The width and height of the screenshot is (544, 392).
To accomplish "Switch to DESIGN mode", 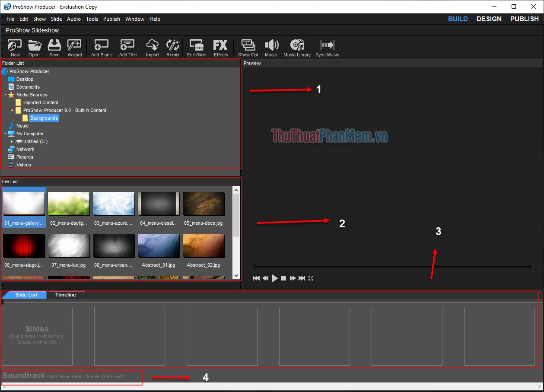I will (489, 19).
